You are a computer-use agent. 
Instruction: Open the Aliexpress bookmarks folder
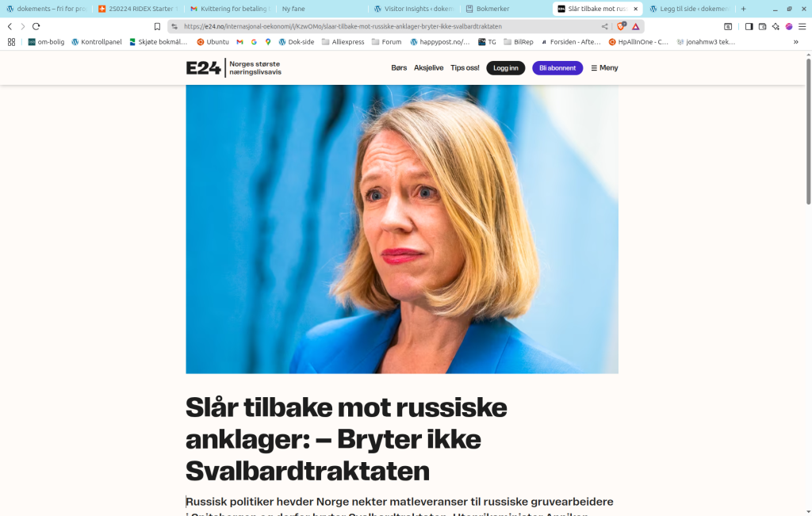343,42
